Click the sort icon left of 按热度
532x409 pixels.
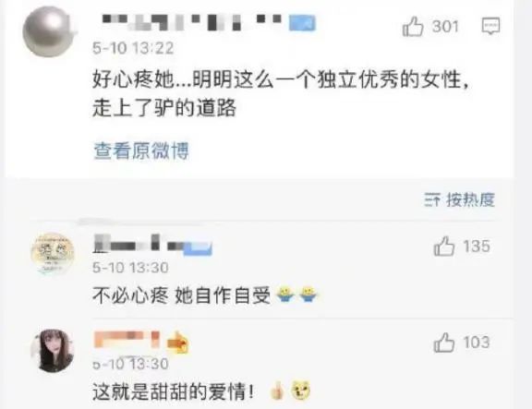click(x=432, y=199)
